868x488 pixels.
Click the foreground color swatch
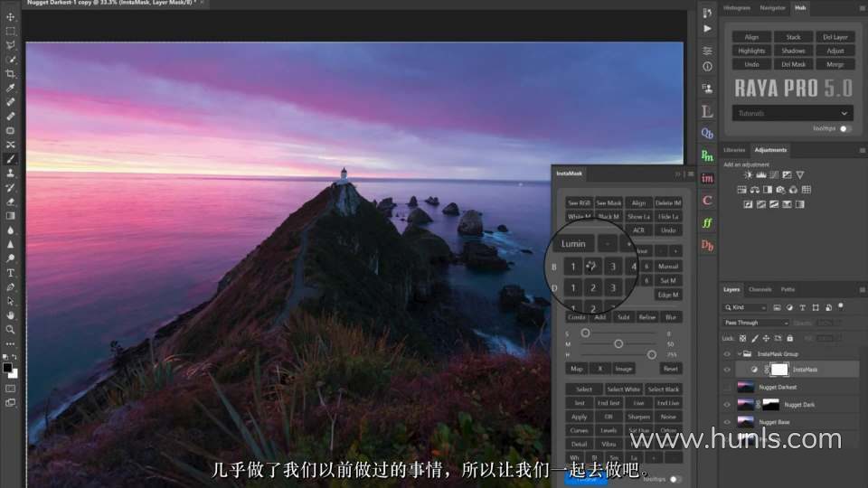[x=7, y=369]
